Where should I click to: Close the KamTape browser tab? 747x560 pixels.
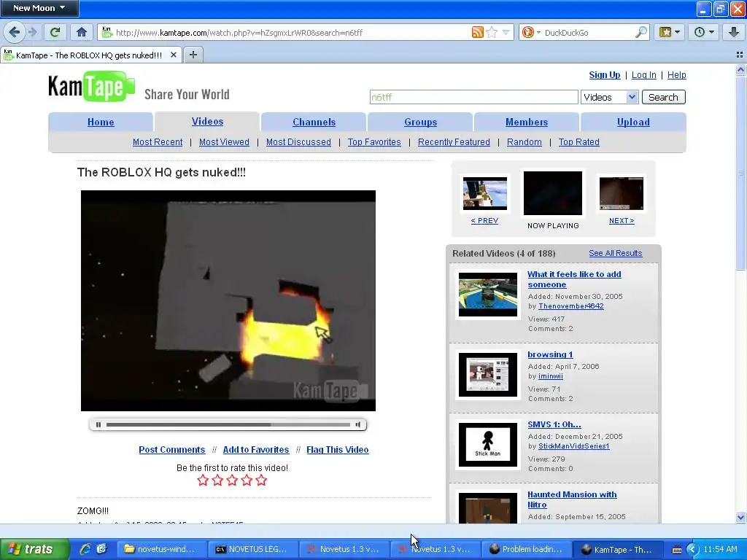[x=174, y=55]
